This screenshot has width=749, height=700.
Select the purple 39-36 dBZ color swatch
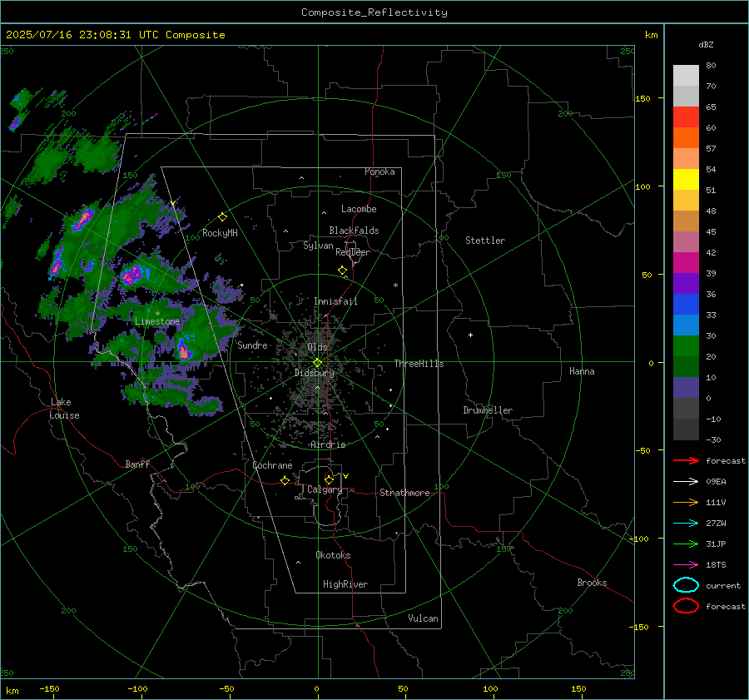click(686, 283)
